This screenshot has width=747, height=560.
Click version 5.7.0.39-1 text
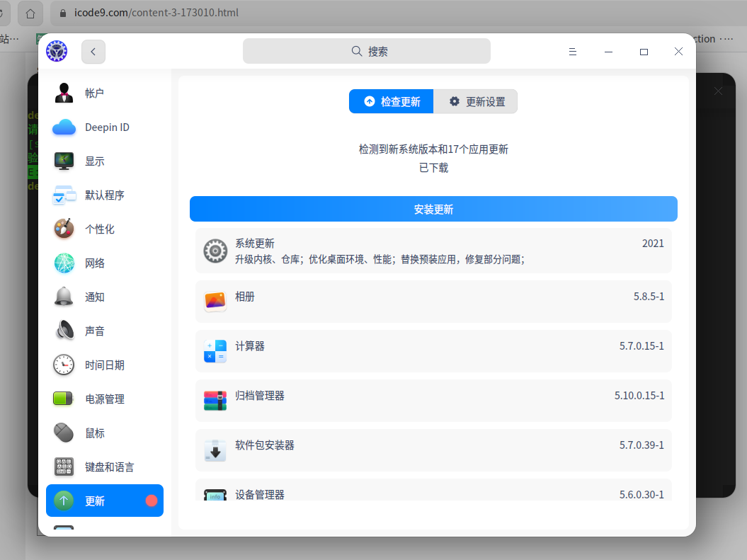click(x=641, y=445)
